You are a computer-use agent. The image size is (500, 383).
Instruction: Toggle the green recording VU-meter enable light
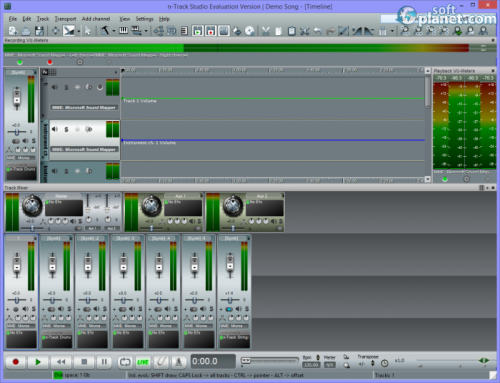click(x=20, y=62)
